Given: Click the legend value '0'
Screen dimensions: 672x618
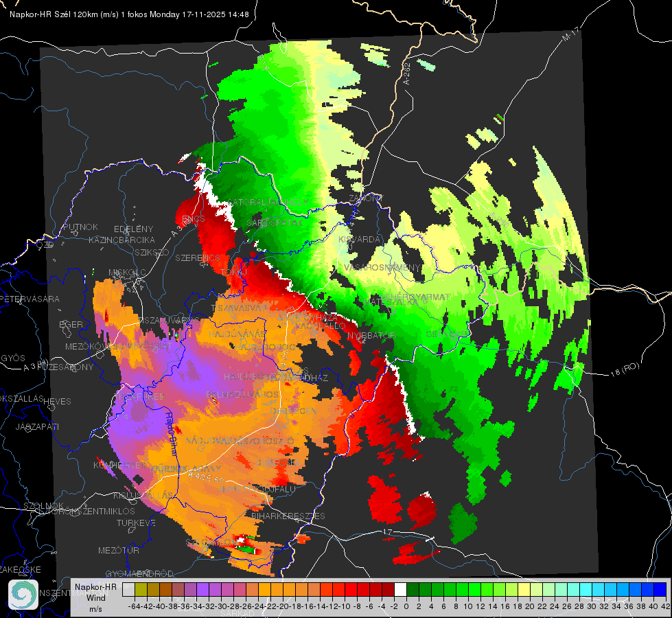Looking at the screenshot, I should click(x=406, y=606).
